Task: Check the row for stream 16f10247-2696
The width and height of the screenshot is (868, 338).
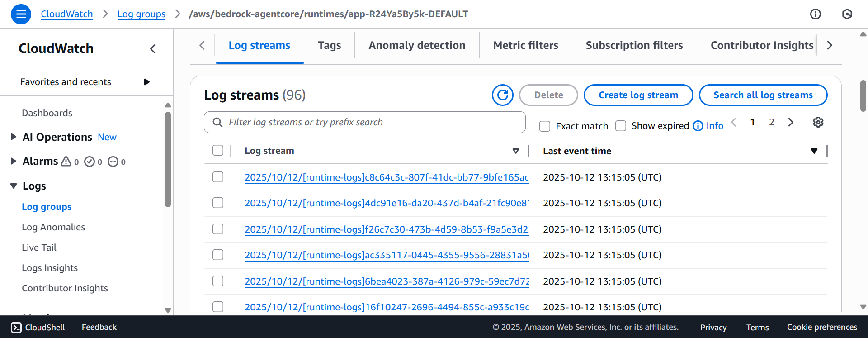Action: [x=218, y=307]
